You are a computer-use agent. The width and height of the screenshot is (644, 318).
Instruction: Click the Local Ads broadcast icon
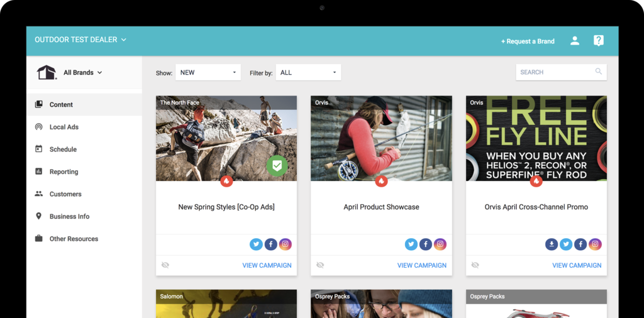[38, 127]
